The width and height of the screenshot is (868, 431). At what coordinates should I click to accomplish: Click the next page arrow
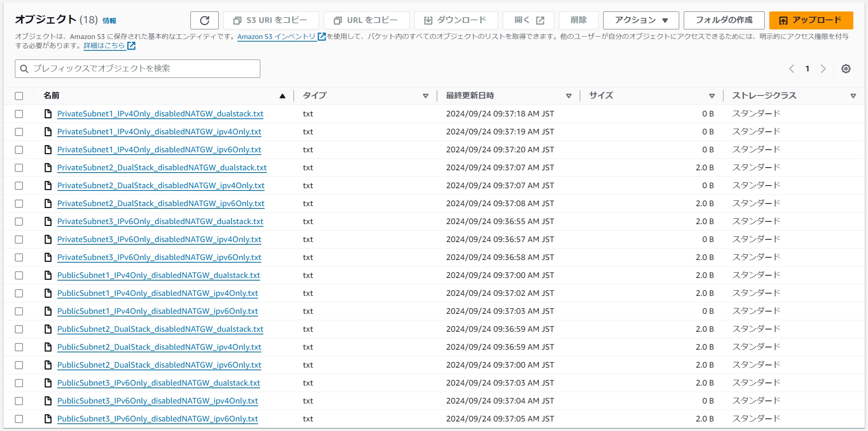[x=823, y=69]
